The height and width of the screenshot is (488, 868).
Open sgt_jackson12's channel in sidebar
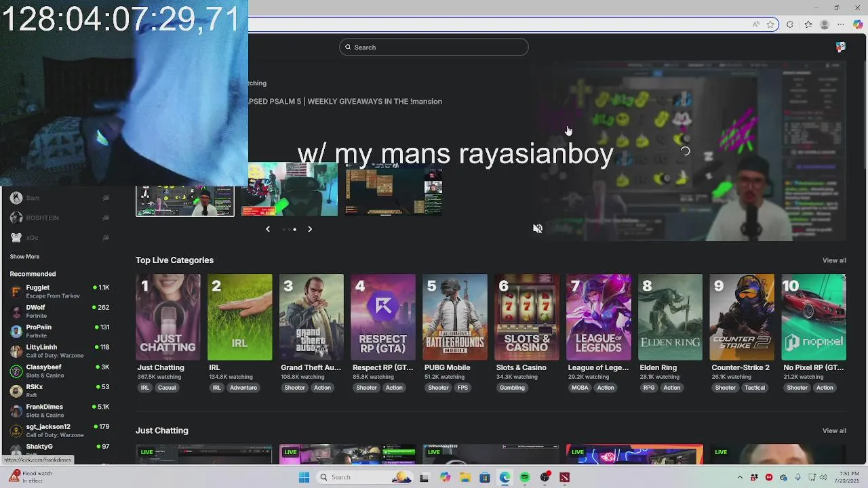click(60, 430)
